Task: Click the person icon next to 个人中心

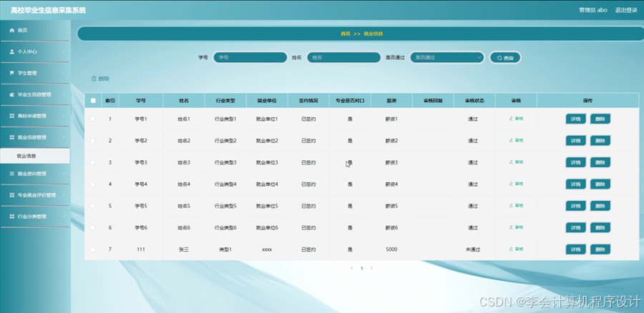Action: [x=11, y=51]
